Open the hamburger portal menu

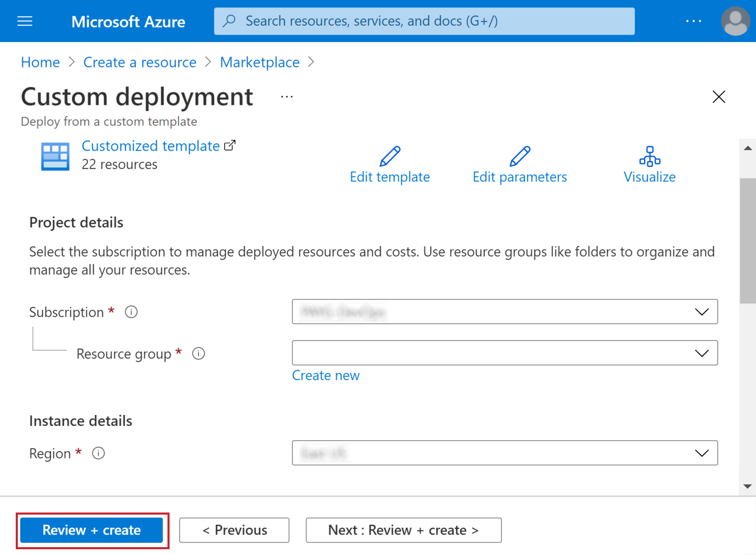coord(25,21)
